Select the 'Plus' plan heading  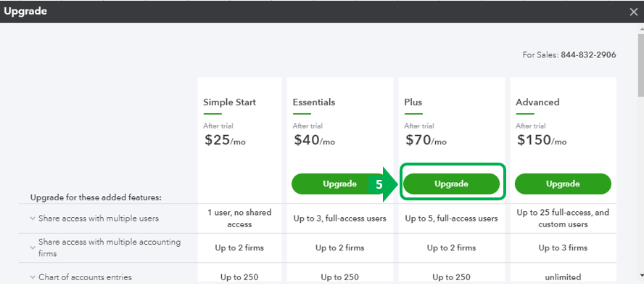413,102
